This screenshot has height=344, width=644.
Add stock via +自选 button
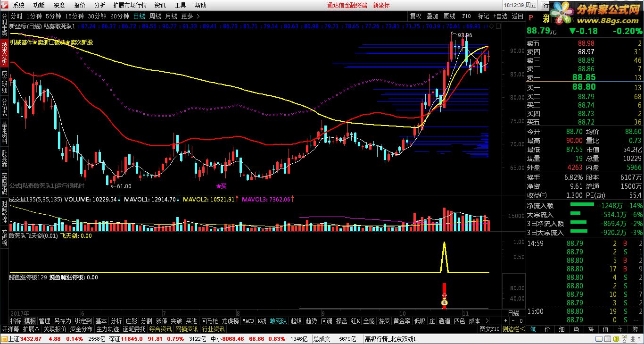point(500,16)
